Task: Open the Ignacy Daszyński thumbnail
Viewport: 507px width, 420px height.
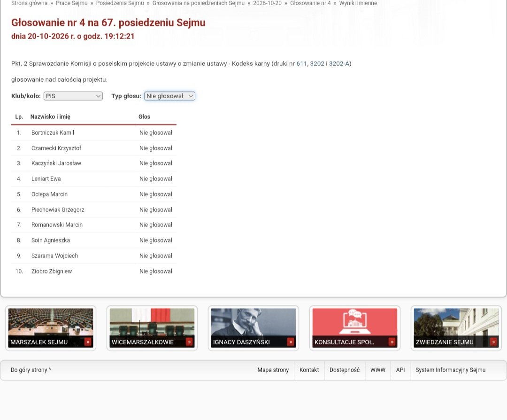Action: [253, 328]
